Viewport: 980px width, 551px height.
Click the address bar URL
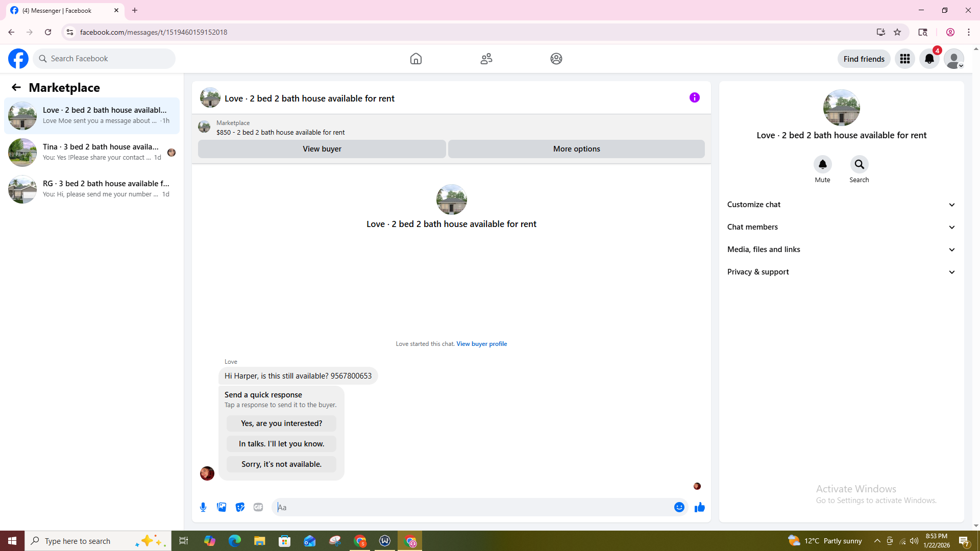(154, 32)
